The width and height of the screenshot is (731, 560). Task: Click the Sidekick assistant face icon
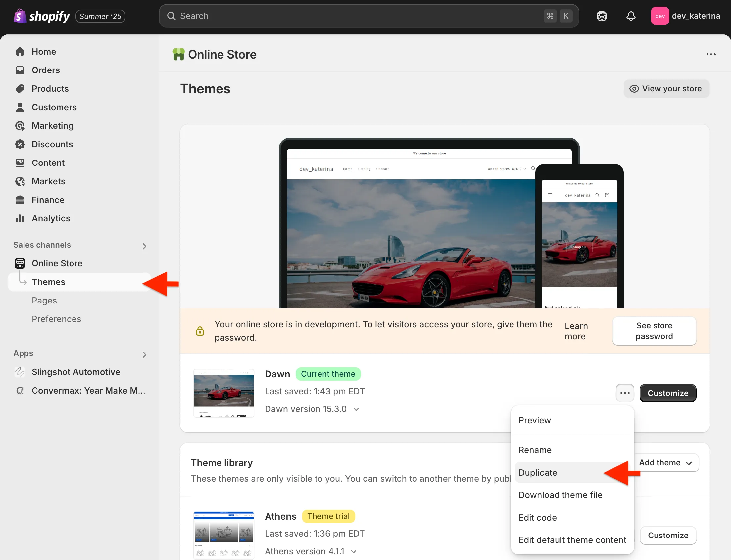tap(602, 16)
